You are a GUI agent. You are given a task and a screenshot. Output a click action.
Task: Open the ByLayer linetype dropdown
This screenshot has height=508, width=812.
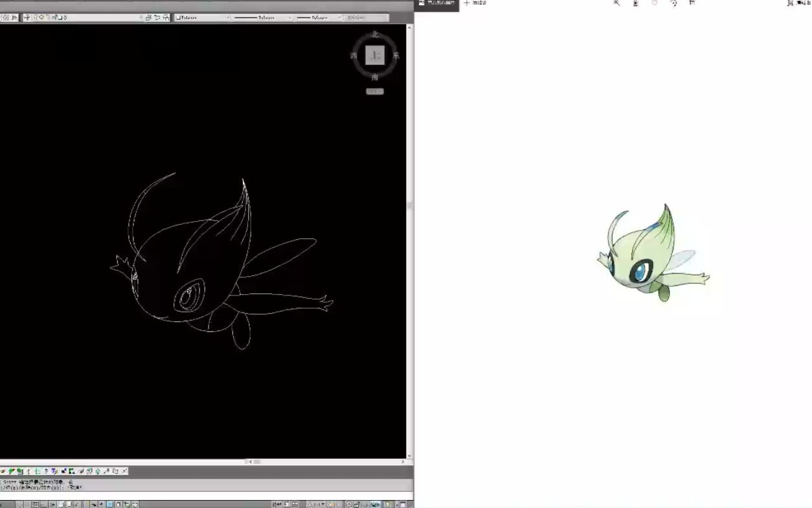coord(263,17)
